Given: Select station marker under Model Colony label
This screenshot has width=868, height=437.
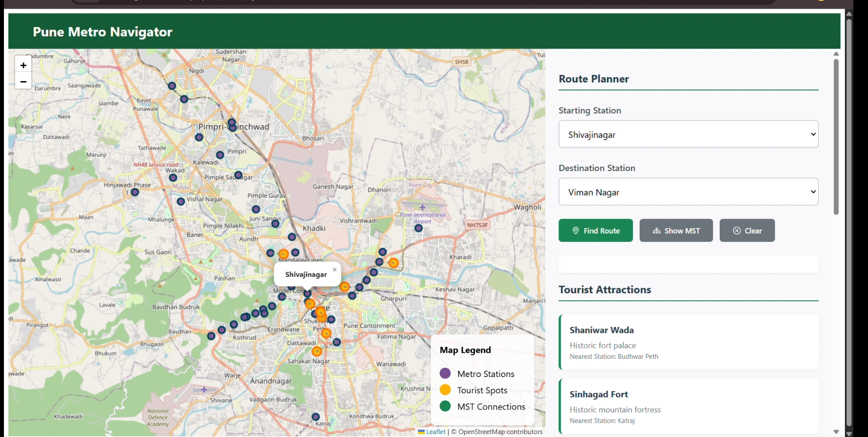Looking at the screenshot, I should tap(282, 296).
